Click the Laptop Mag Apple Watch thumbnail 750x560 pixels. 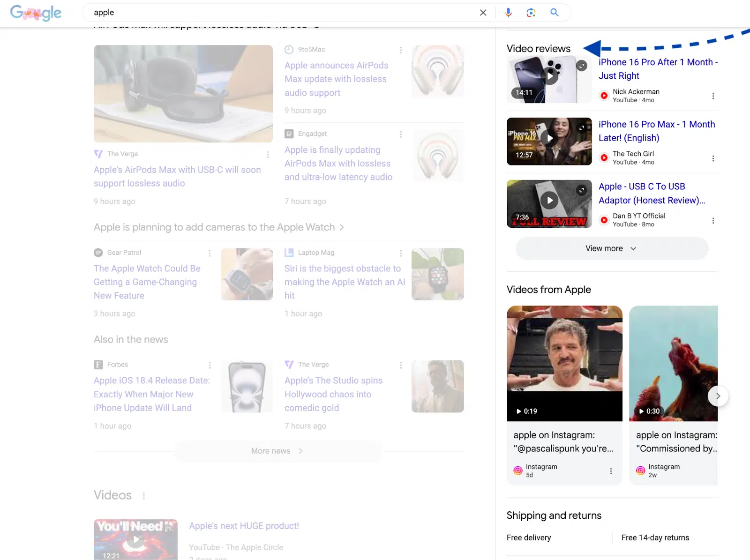pos(438,274)
